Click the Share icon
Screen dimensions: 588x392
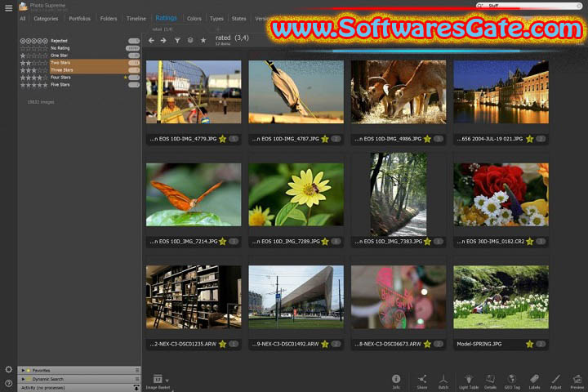pyautogui.click(x=422, y=381)
